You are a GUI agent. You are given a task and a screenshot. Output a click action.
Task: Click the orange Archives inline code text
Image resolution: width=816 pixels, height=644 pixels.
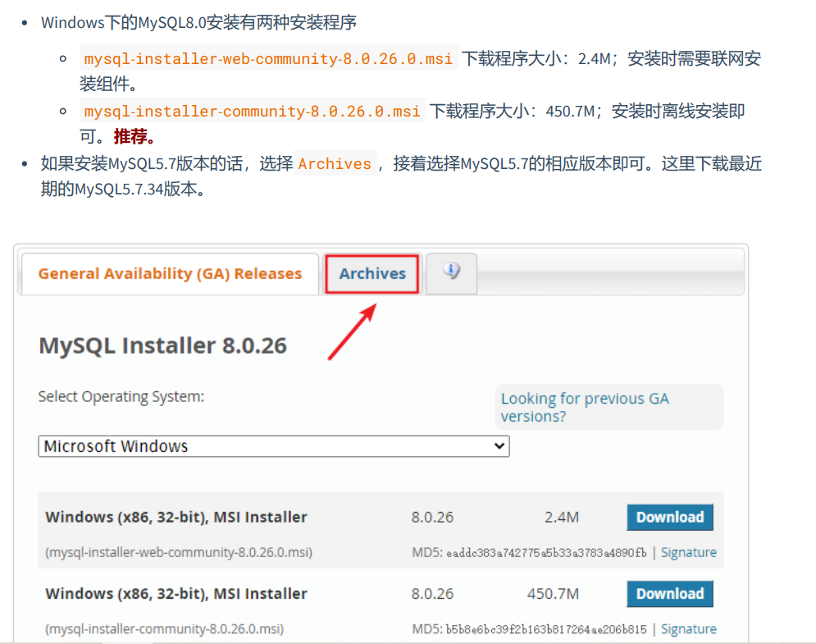click(335, 163)
